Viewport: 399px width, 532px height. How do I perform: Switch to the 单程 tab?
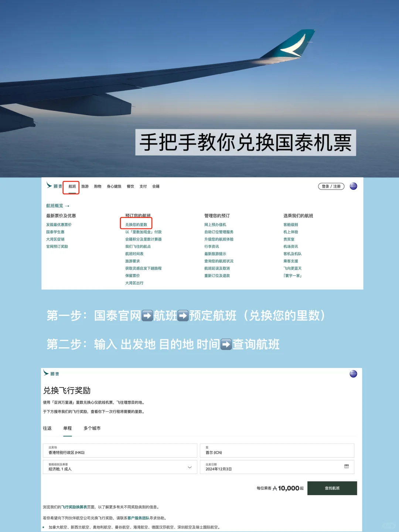pyautogui.click(x=68, y=428)
